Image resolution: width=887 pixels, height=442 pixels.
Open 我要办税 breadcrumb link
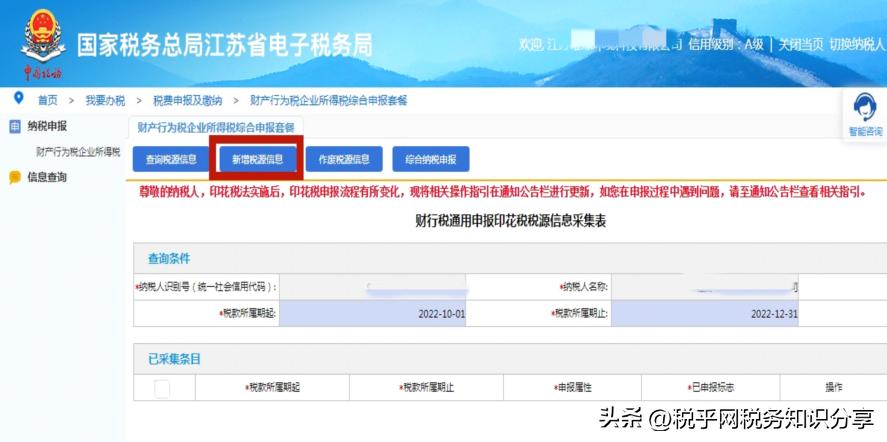pos(105,101)
